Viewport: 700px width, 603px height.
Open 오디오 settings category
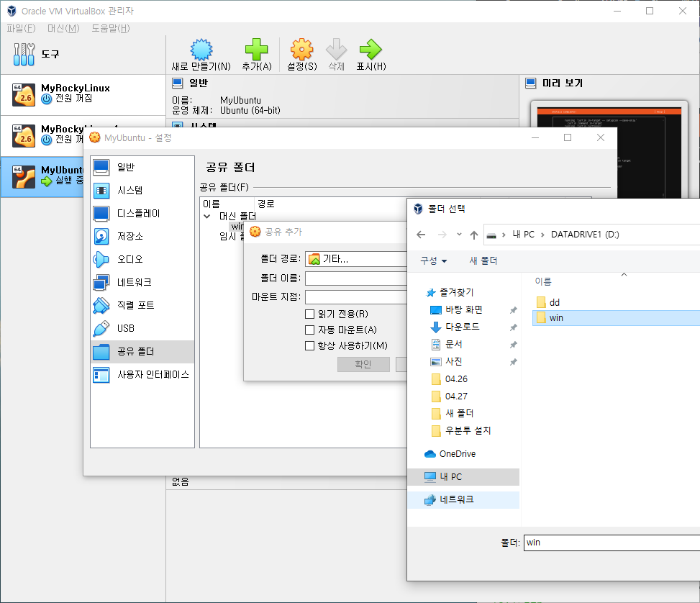click(x=142, y=259)
